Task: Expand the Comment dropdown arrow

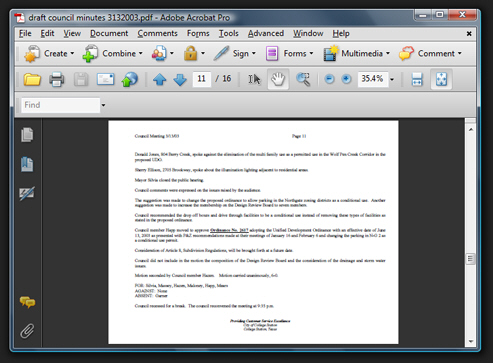Action: [460, 53]
